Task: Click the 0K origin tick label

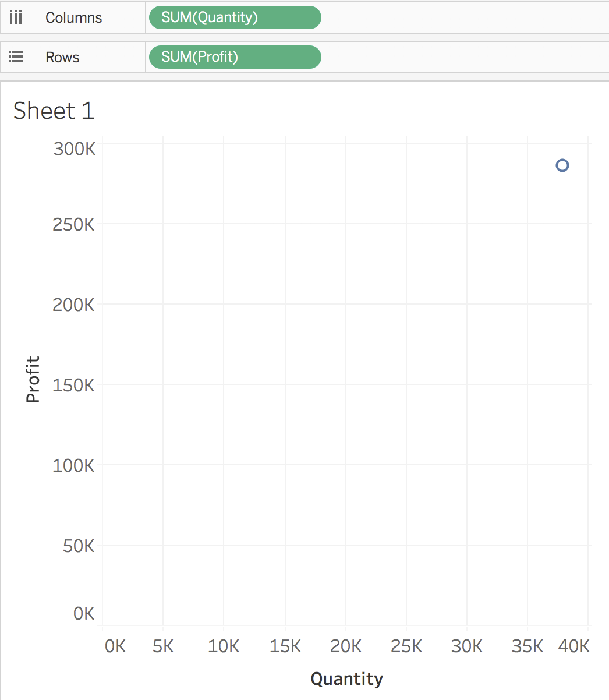Action: pos(83,613)
